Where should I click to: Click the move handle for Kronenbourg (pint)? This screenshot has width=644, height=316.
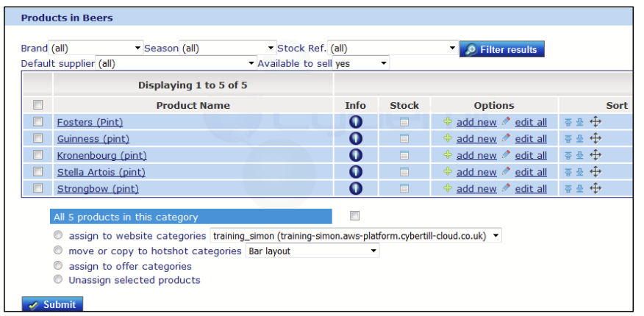coord(595,155)
